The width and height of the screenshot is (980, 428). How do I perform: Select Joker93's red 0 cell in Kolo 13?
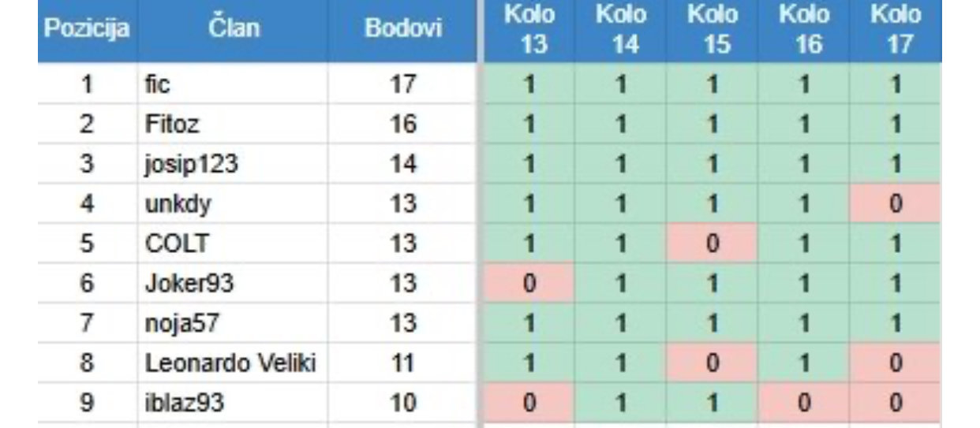(529, 284)
